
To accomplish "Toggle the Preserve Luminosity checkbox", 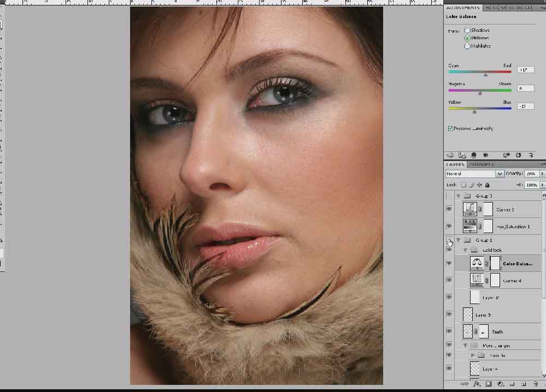I will [450, 128].
